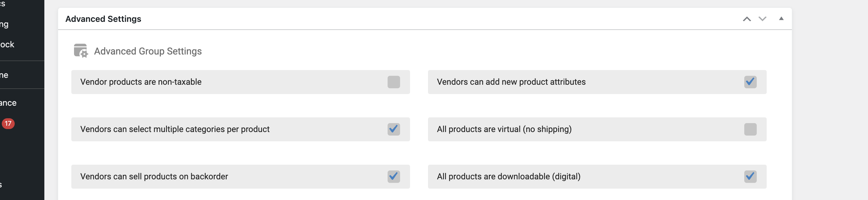
Task: Click Vendors can sell products on backorder label
Action: 154,176
